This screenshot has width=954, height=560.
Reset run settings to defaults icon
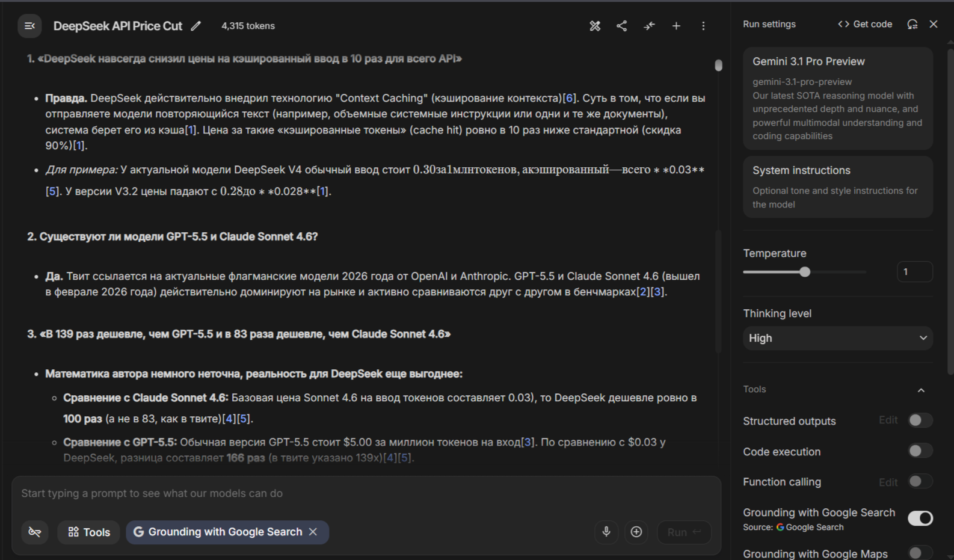click(x=912, y=24)
